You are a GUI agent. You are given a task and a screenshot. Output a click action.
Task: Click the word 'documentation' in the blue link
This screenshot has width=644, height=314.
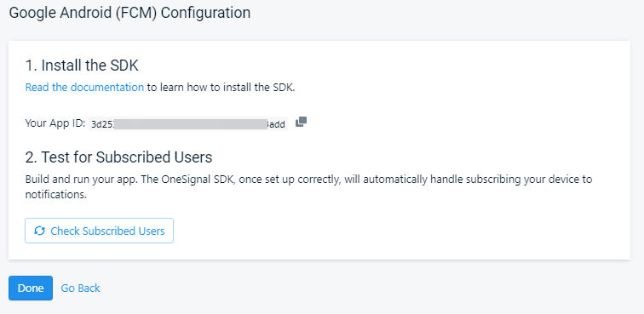click(x=107, y=88)
